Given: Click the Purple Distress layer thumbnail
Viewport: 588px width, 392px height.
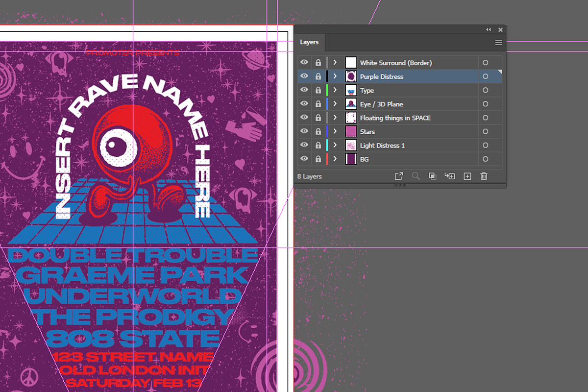Looking at the screenshot, I should [x=350, y=76].
